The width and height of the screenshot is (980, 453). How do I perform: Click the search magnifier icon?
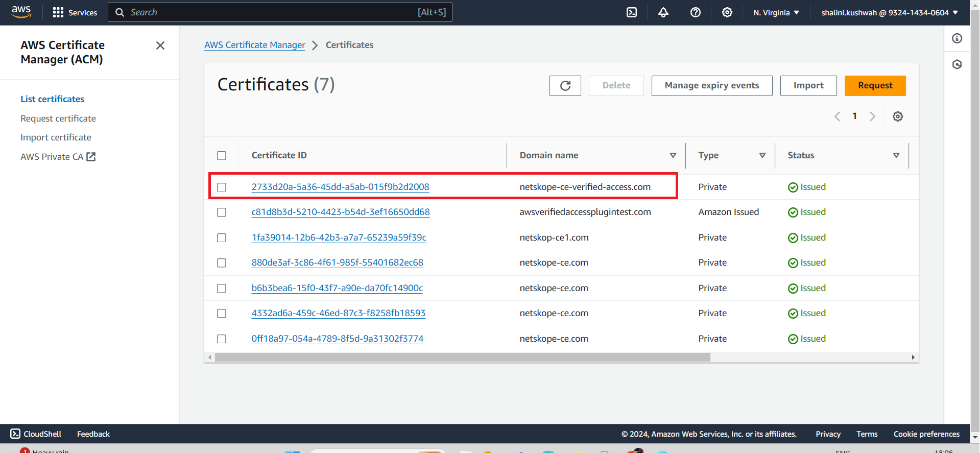coord(120,12)
